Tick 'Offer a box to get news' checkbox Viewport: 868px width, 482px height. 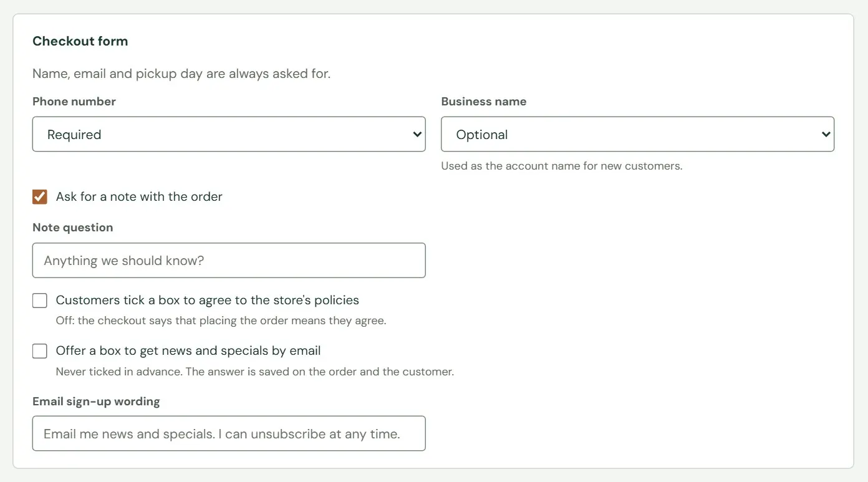pyautogui.click(x=40, y=351)
